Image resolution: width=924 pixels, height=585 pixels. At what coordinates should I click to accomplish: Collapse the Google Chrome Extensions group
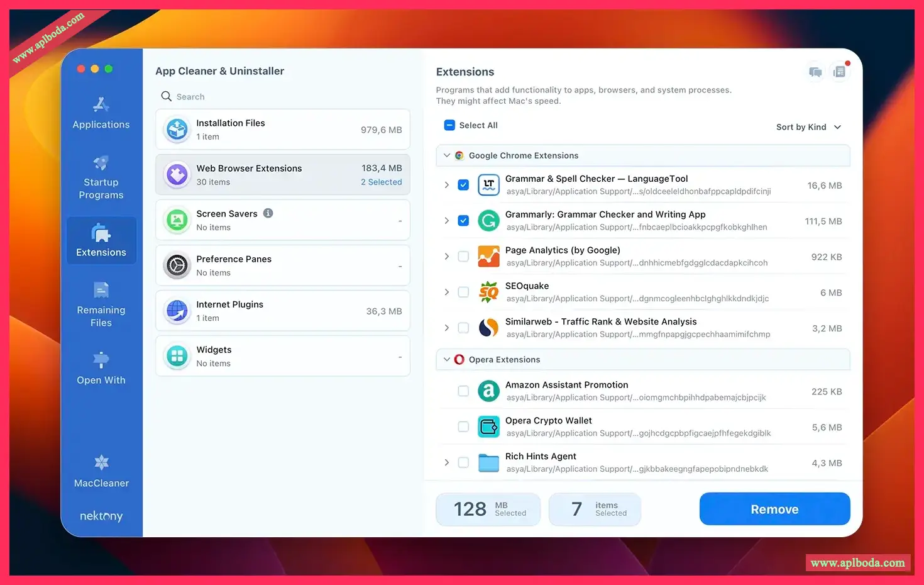[447, 155]
